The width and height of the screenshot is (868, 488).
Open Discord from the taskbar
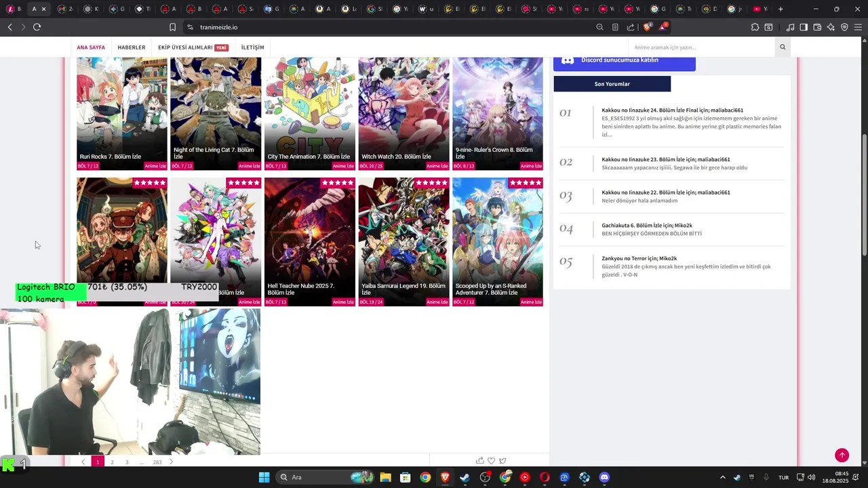click(604, 477)
